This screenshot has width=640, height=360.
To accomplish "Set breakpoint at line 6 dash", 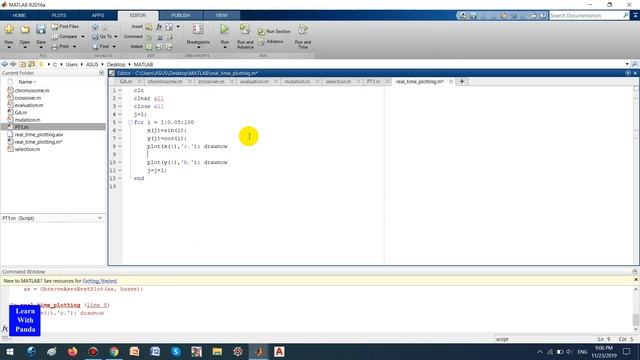I will point(120,130).
